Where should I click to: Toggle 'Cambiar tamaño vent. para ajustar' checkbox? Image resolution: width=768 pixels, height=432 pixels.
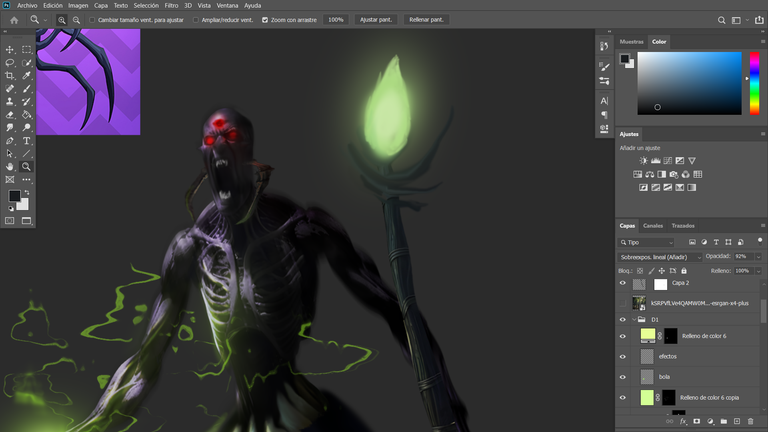(92, 20)
